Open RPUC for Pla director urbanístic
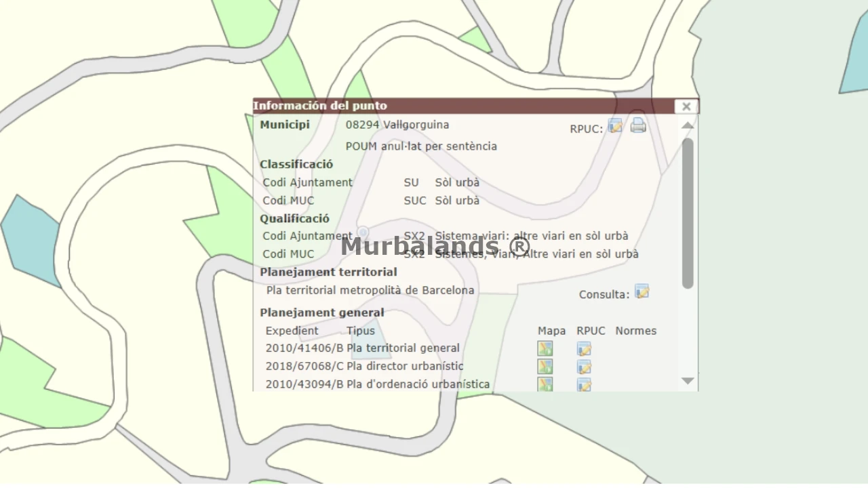 click(584, 367)
